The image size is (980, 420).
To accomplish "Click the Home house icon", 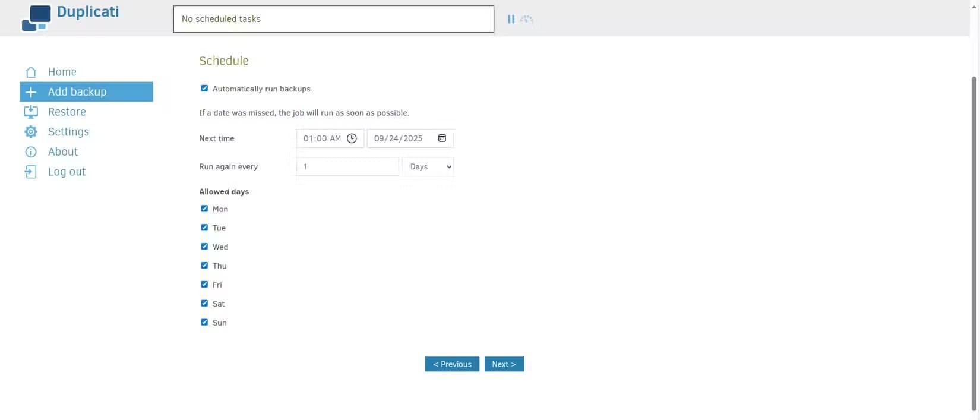I will [x=31, y=72].
